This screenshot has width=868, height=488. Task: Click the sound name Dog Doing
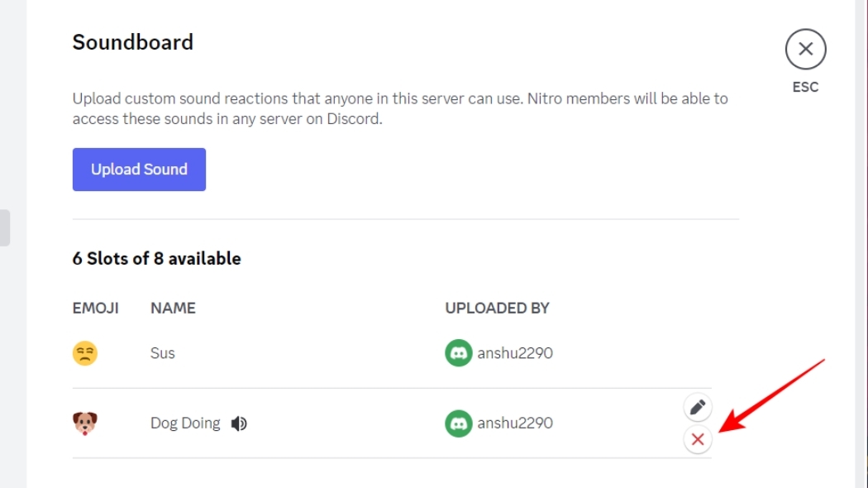click(x=185, y=423)
